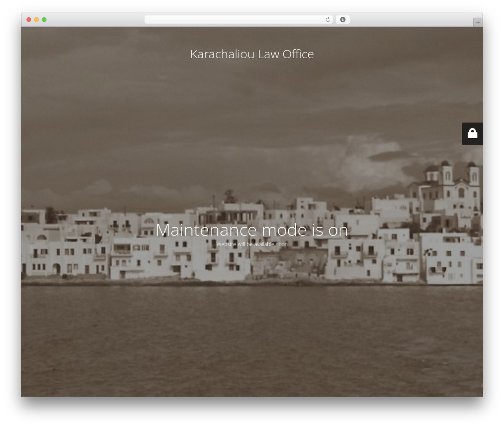504x427 pixels.
Task: Click the reload page icon
Action: point(328,20)
